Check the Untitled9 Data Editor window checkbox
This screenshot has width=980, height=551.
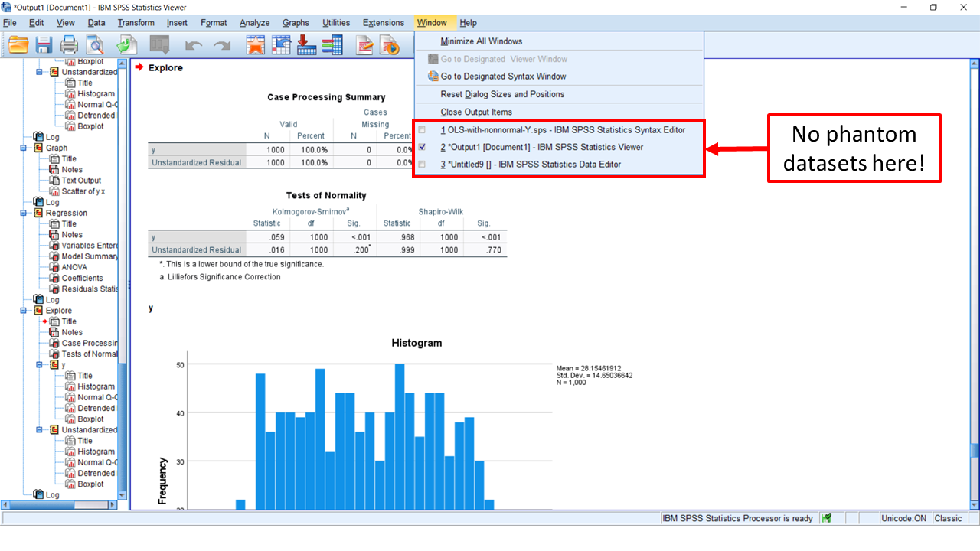tap(422, 165)
